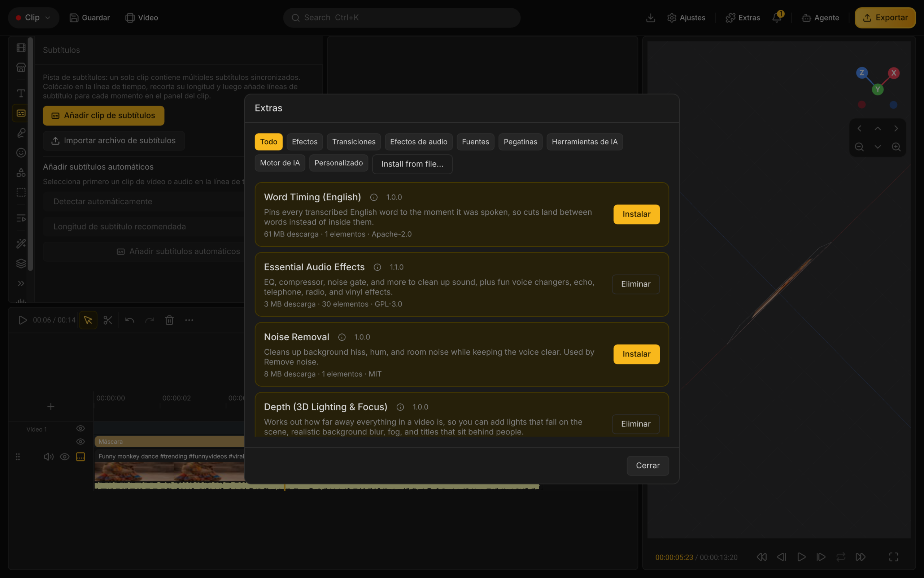Image resolution: width=924 pixels, height=578 pixels.
Task: Toggle visibility of the monkey dance clip track
Action: [65, 456]
